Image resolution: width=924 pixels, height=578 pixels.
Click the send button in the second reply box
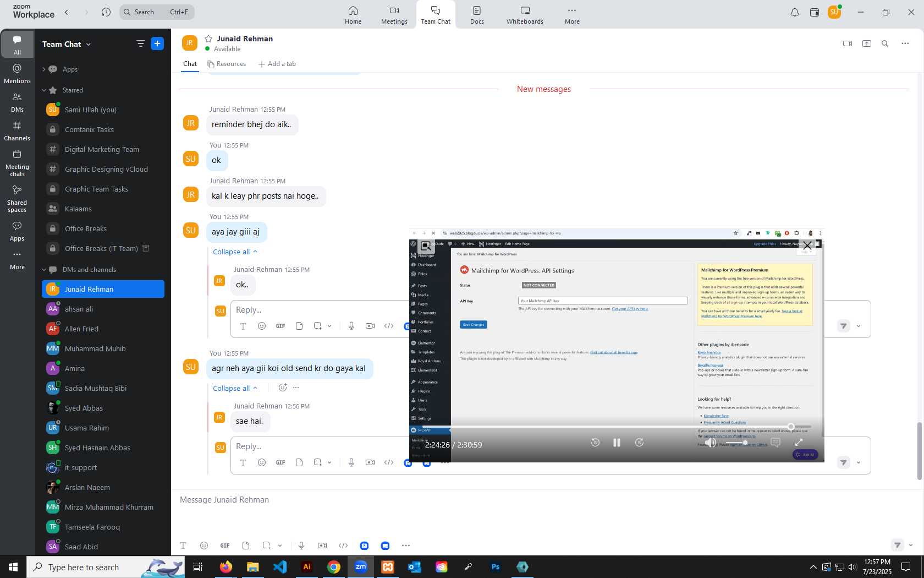point(843,462)
